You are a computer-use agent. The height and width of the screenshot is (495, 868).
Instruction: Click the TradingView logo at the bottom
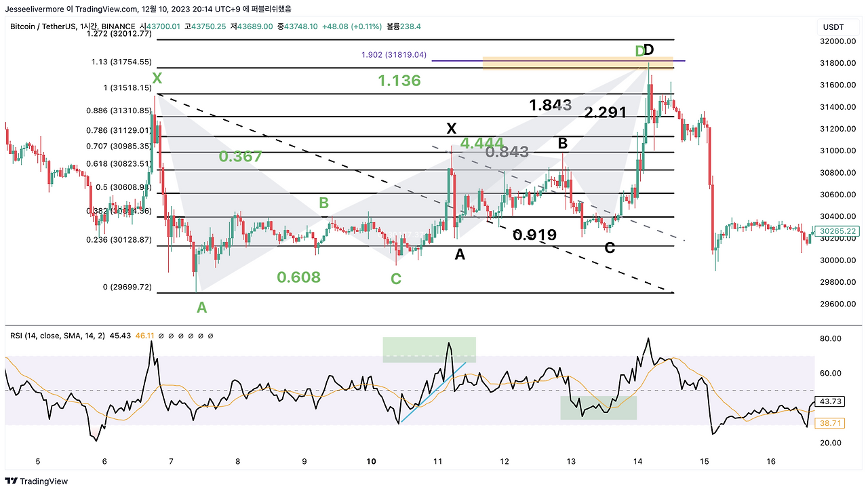click(x=38, y=481)
